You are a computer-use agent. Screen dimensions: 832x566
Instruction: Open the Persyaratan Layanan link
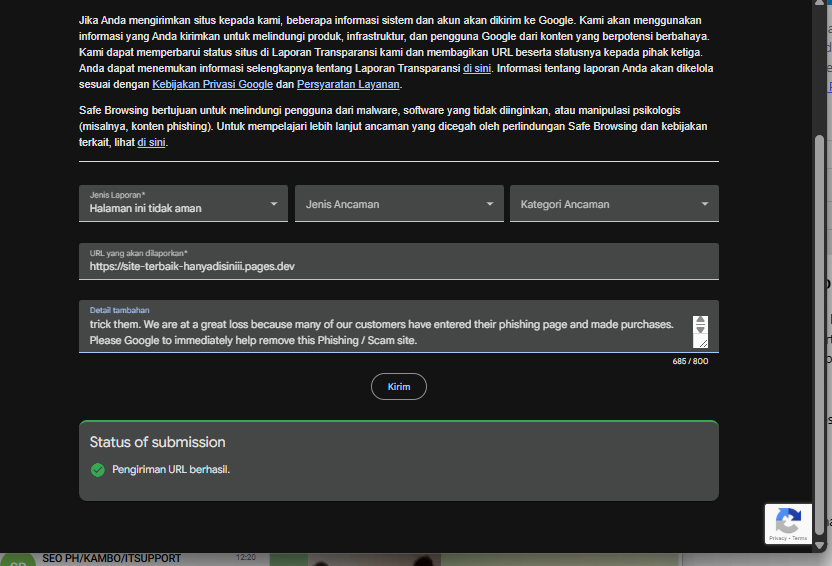click(348, 84)
